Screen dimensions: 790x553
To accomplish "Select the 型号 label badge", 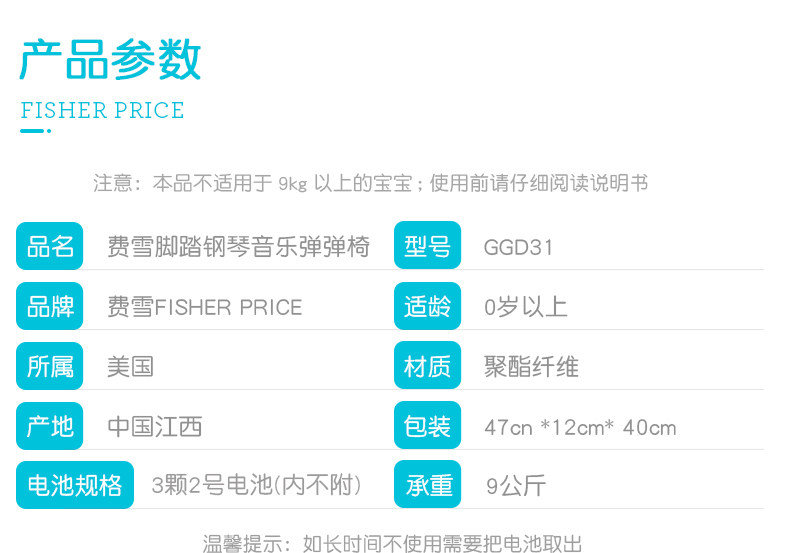I will click(427, 246).
